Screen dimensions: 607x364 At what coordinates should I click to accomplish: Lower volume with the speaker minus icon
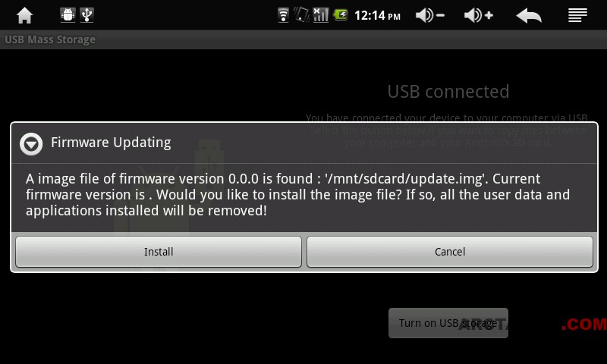point(430,15)
